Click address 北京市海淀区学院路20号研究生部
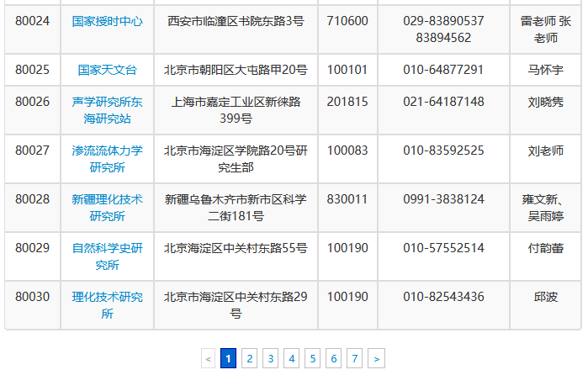Image resolution: width=588 pixels, height=375 pixels. click(x=236, y=159)
